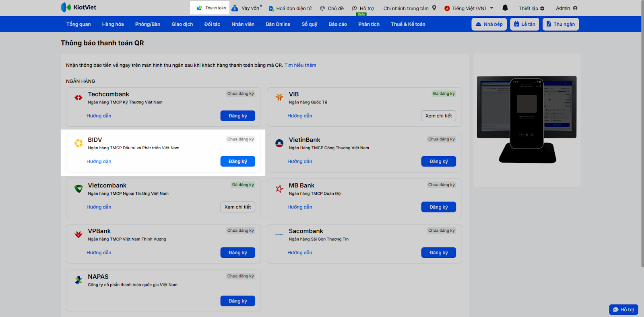This screenshot has height=317, width=644.
Task: Open the Lễ tân screen
Action: tap(524, 24)
